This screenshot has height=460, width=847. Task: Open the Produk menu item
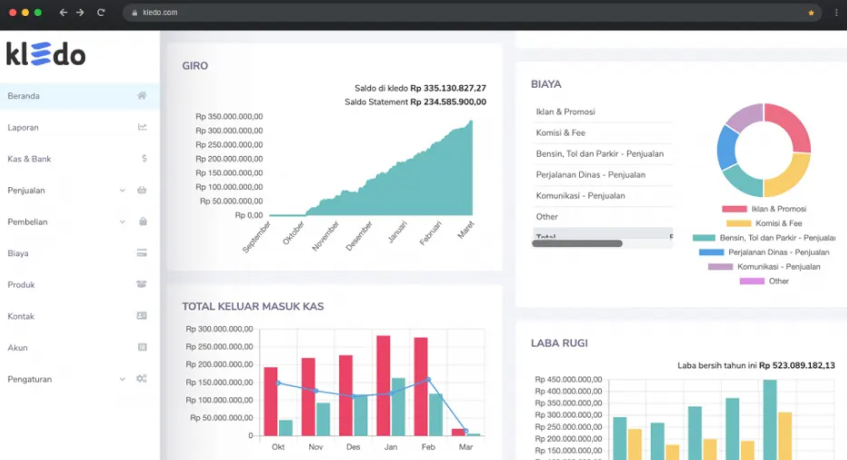(x=22, y=285)
